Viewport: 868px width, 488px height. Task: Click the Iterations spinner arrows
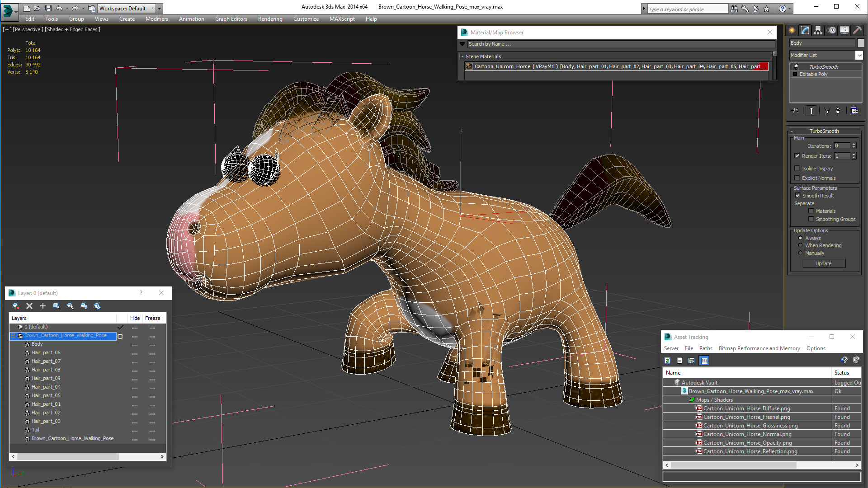(854, 145)
